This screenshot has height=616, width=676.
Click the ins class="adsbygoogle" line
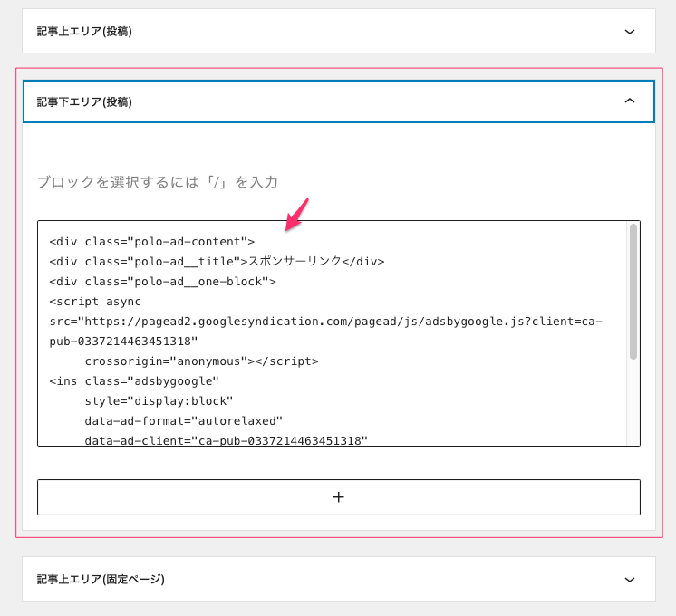[x=134, y=381]
